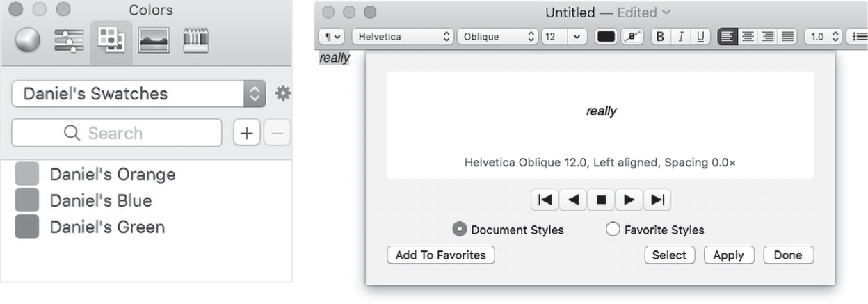
Task: Jump to last style
Action: [657, 200]
